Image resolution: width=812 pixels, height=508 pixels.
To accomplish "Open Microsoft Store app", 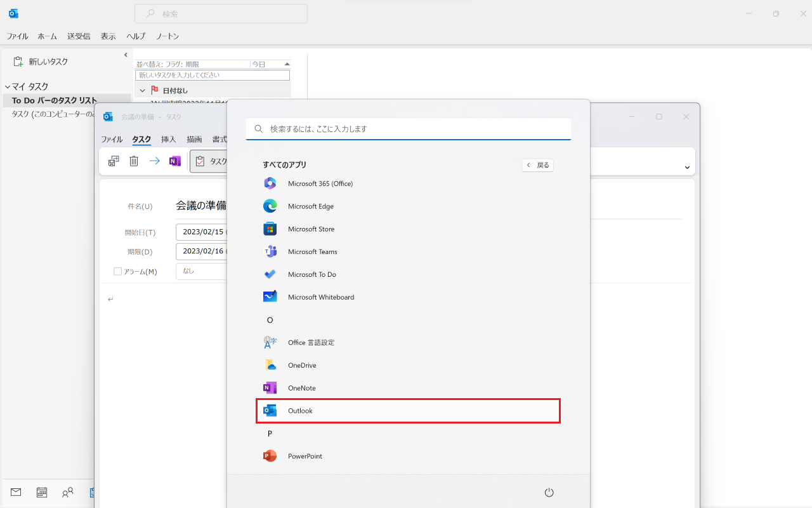I will (x=408, y=229).
